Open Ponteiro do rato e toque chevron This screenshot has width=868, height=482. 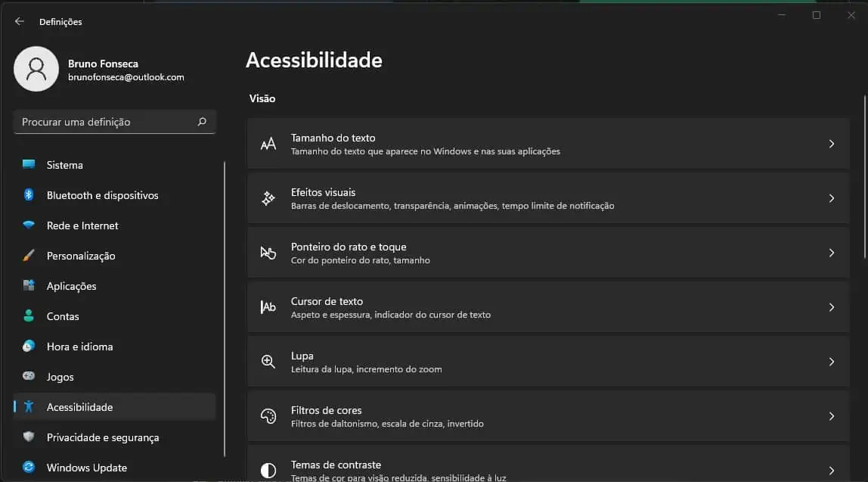click(x=832, y=253)
